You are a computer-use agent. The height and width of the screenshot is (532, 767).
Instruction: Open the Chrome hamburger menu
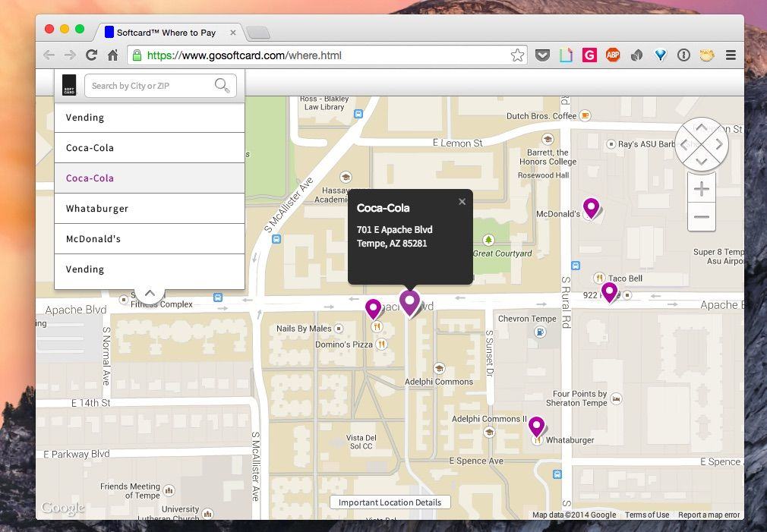(731, 55)
